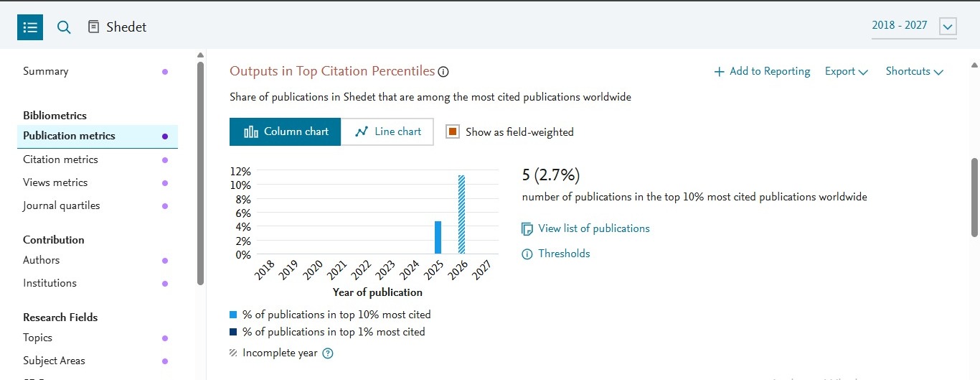Click the Thresholds info icon
980x380 pixels.
tap(527, 254)
